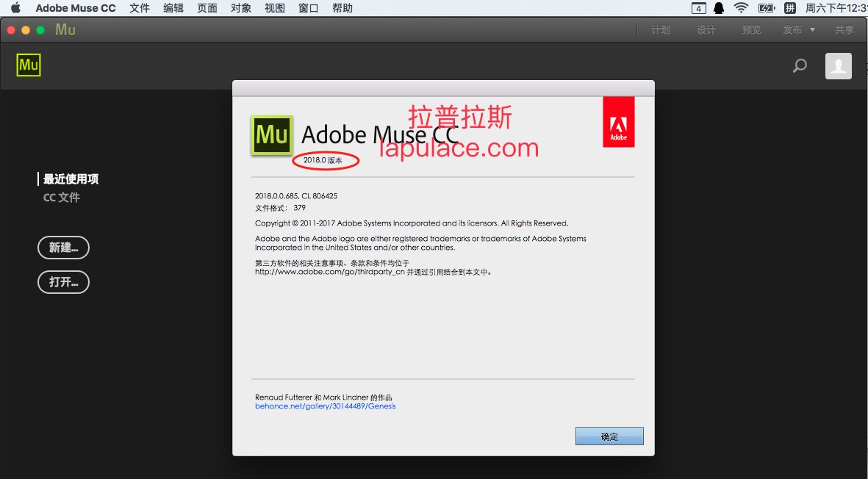This screenshot has width=868, height=479.
Task: Click the numbered 4 menu bar icon
Action: point(699,8)
